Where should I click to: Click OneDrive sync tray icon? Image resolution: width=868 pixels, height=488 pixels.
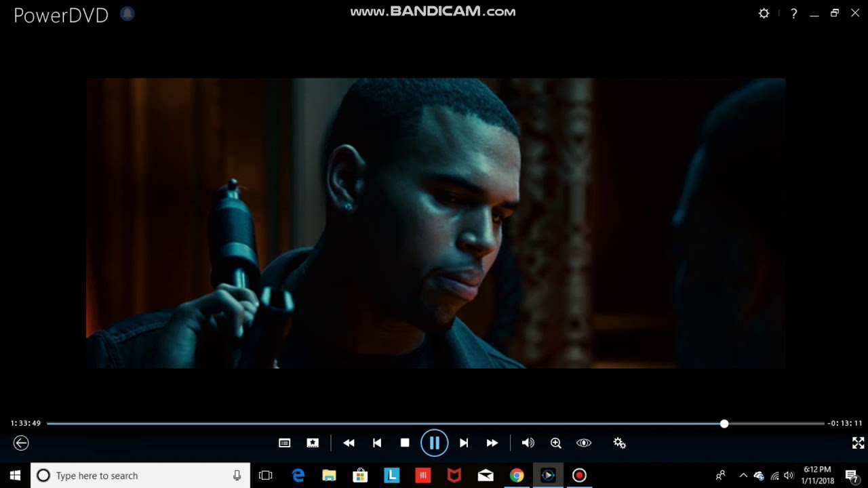pos(759,475)
